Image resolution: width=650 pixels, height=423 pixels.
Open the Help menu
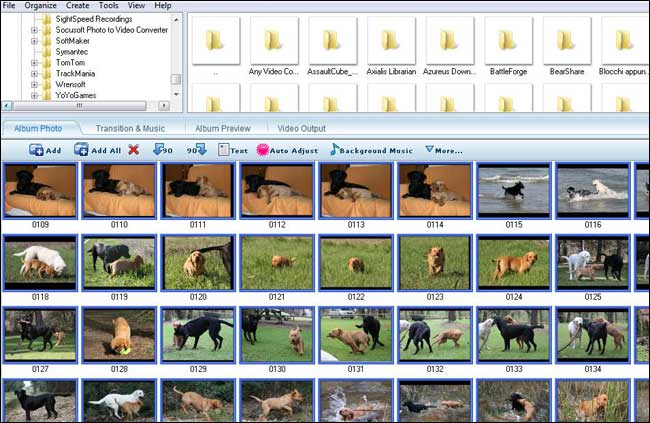pos(162,5)
